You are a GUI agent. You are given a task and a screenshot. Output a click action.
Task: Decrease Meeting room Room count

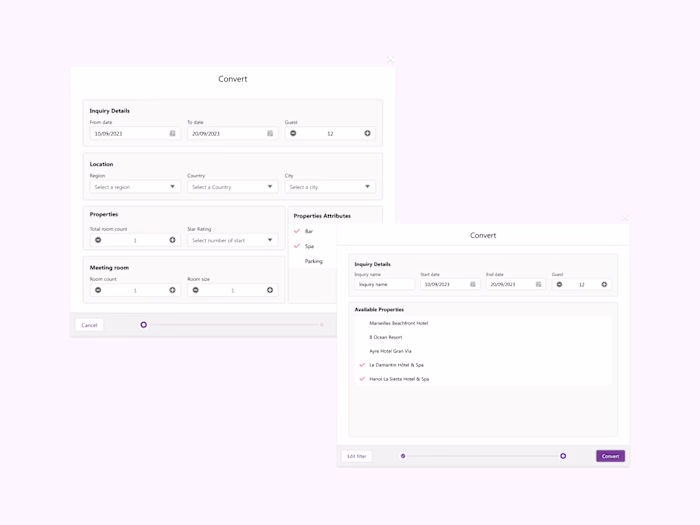coord(98,290)
